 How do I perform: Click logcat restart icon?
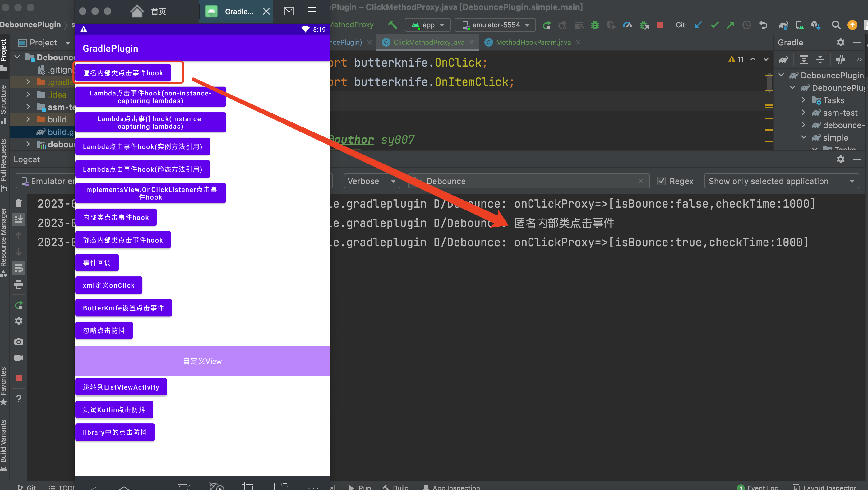click(x=19, y=305)
